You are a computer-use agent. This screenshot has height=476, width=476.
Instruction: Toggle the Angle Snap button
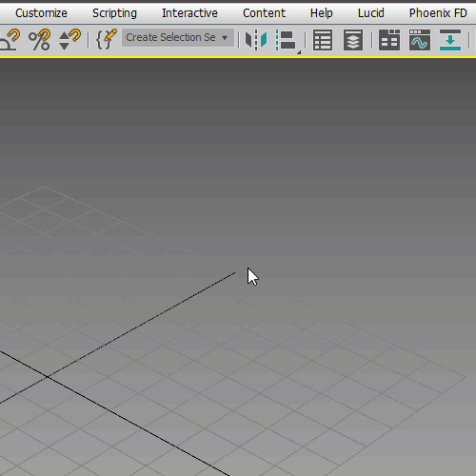point(10,40)
